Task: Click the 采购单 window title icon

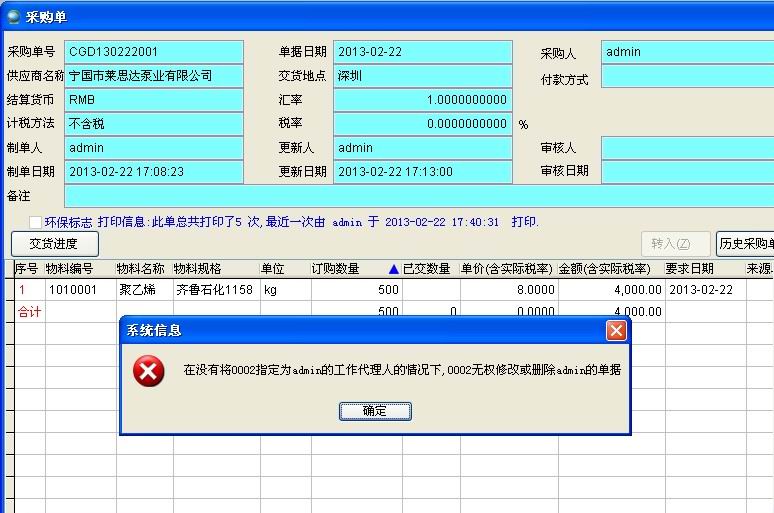Action: (x=13, y=16)
